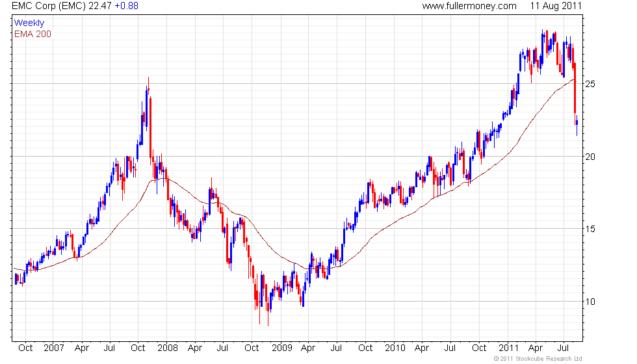Viewport: 637px width, 364px height.
Task: Click the 11 Aug 2011 date
Action: tap(556, 6)
